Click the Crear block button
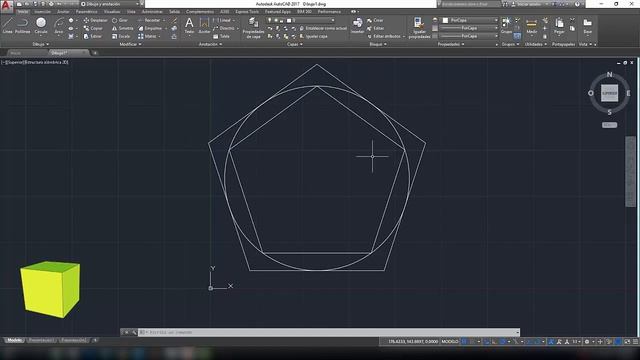 tap(375, 20)
